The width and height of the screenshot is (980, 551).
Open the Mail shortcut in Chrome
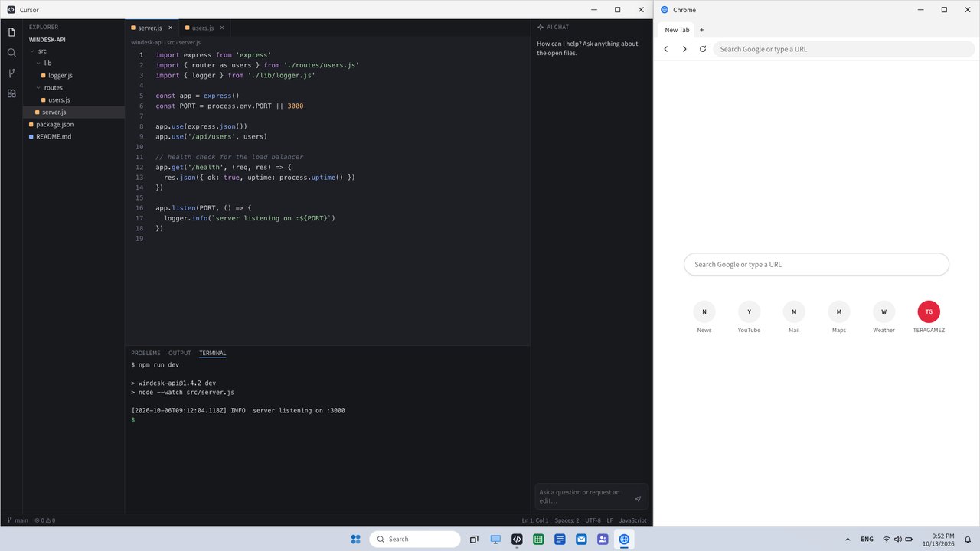tap(794, 317)
